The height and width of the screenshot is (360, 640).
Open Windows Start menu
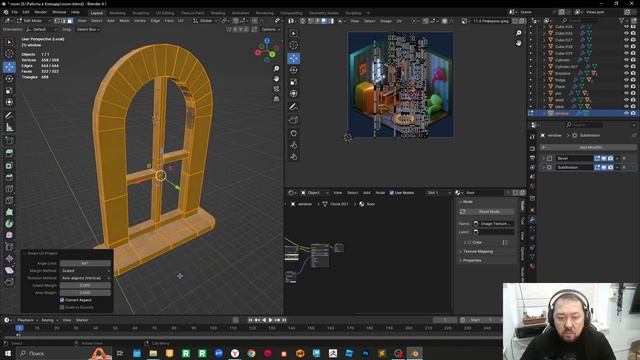7,353
